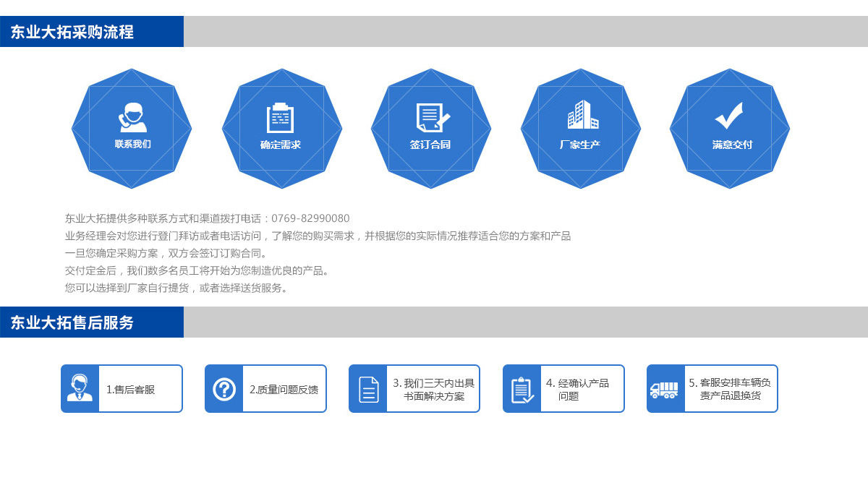Click the 签订合同 contract signing icon
This screenshot has height=488, width=868.
click(x=433, y=117)
